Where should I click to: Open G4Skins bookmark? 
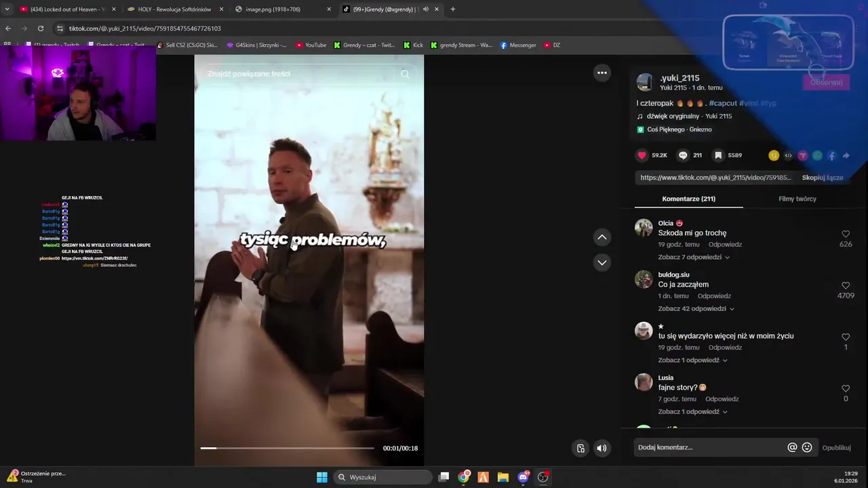(256, 45)
